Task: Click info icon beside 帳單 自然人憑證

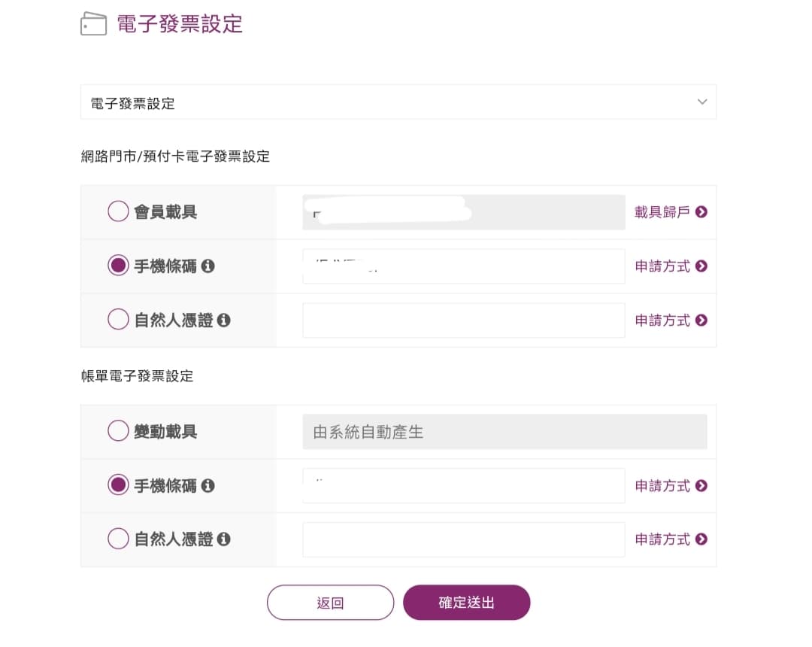Action: click(x=223, y=539)
